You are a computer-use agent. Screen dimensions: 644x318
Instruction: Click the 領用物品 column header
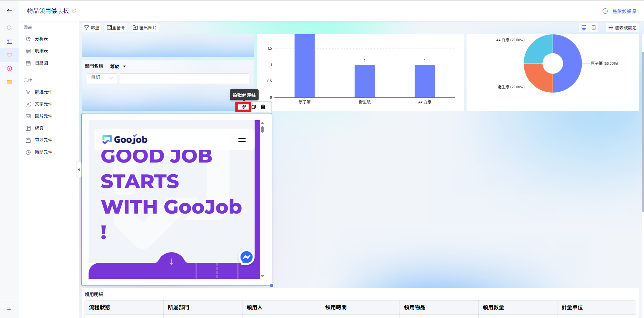(x=439, y=307)
